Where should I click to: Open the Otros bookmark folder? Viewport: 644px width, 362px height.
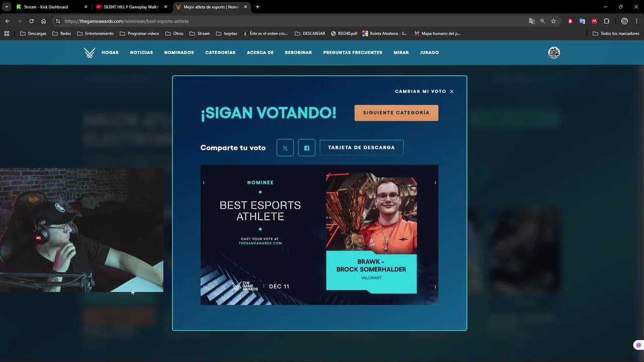click(x=174, y=34)
